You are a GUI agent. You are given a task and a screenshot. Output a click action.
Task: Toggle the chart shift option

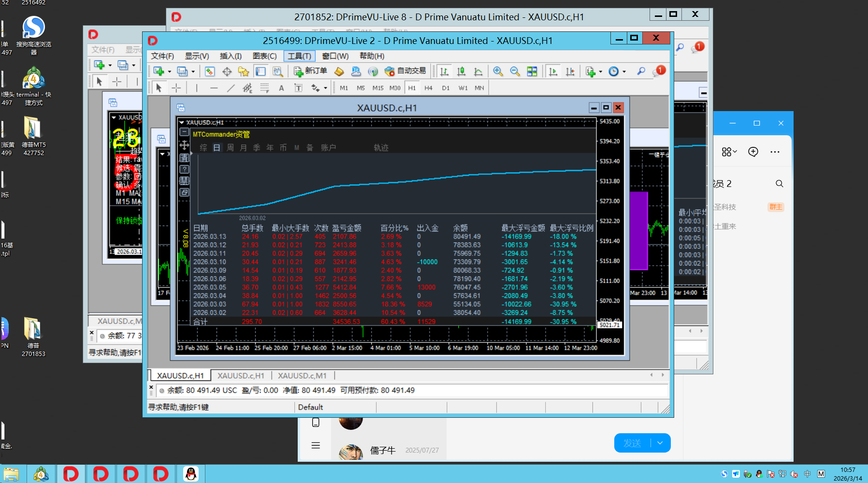(x=570, y=71)
